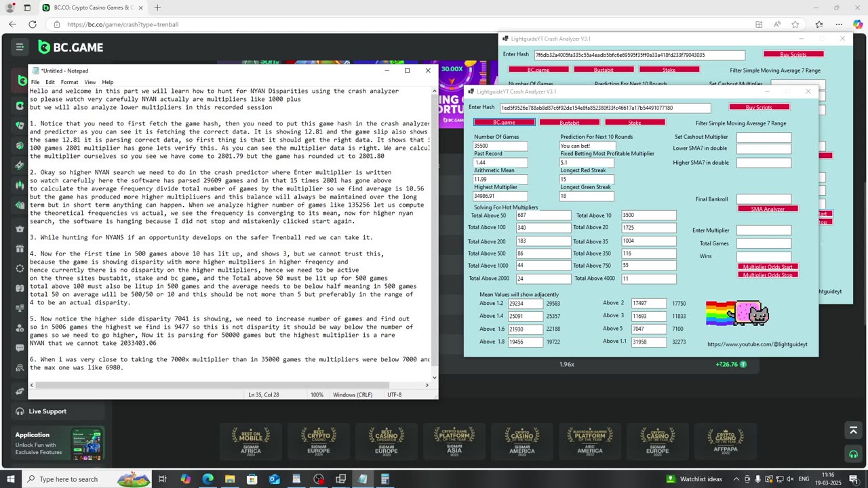Image resolution: width=868 pixels, height=488 pixels.
Task: Click the Total Games input field
Action: (x=764, y=243)
